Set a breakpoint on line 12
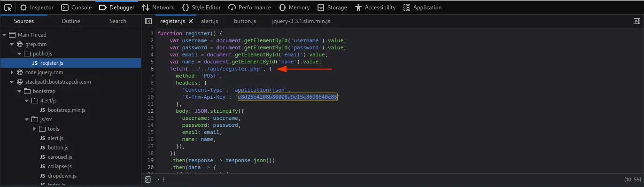The image size is (644, 187). coord(151,111)
